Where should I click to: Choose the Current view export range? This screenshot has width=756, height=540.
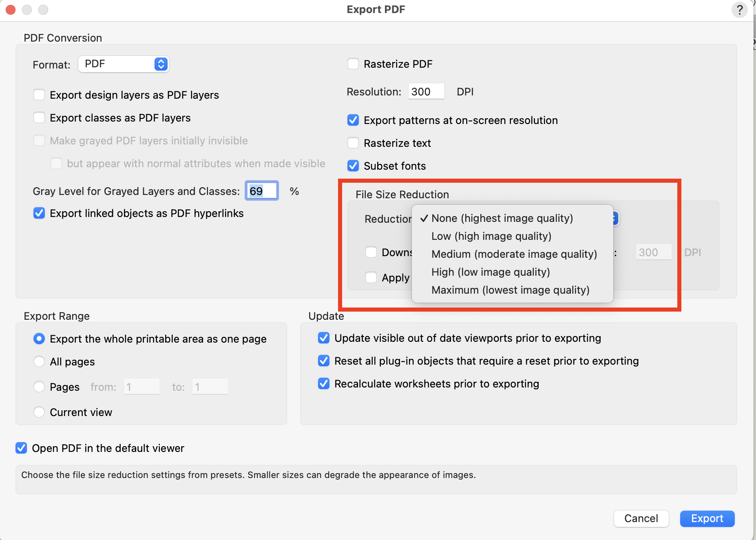pos(39,412)
